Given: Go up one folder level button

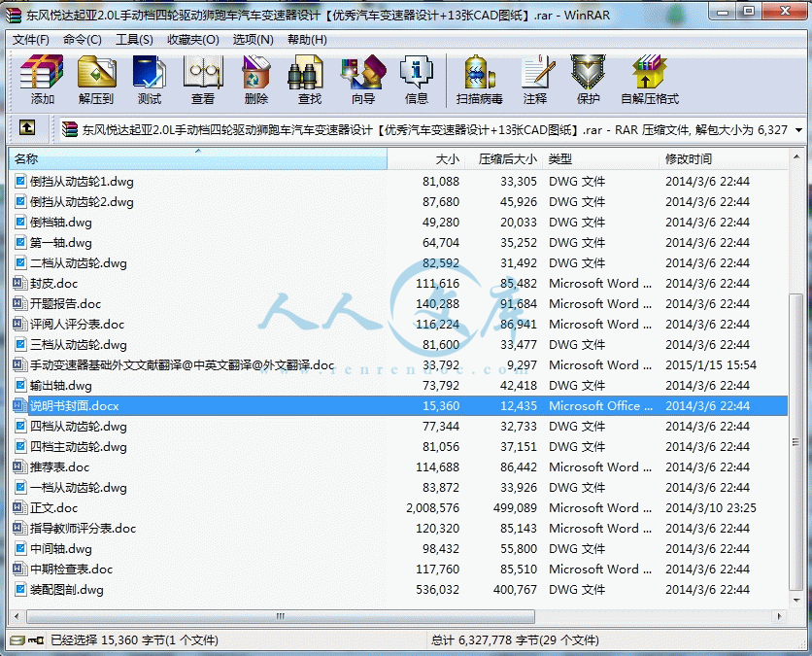Looking at the screenshot, I should click(x=27, y=127).
